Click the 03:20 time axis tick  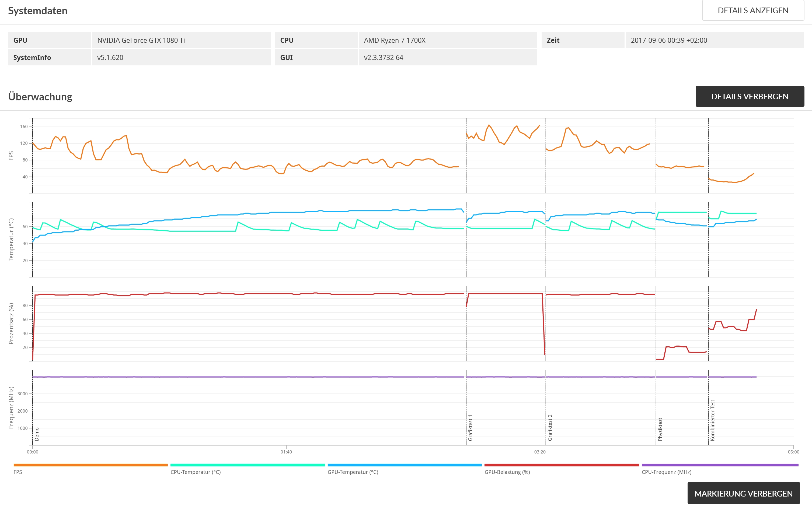pos(539,451)
